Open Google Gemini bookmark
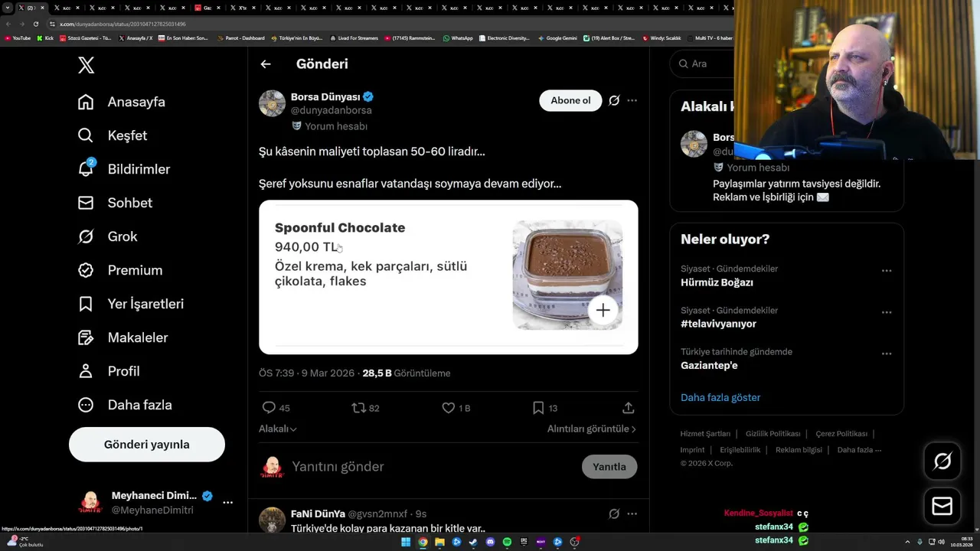 point(557,37)
